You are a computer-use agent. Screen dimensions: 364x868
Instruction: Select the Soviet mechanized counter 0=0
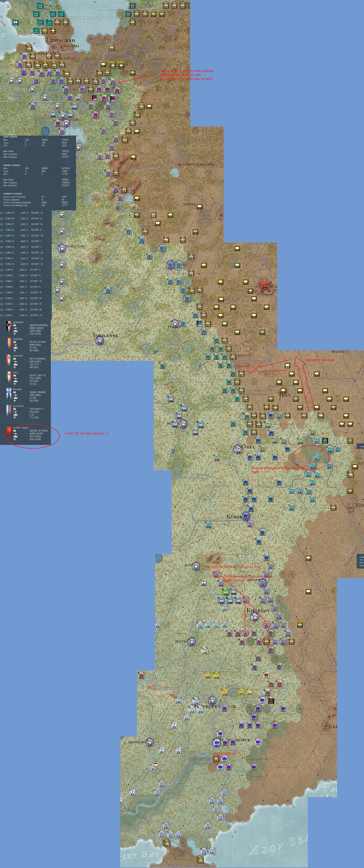(x=111, y=48)
